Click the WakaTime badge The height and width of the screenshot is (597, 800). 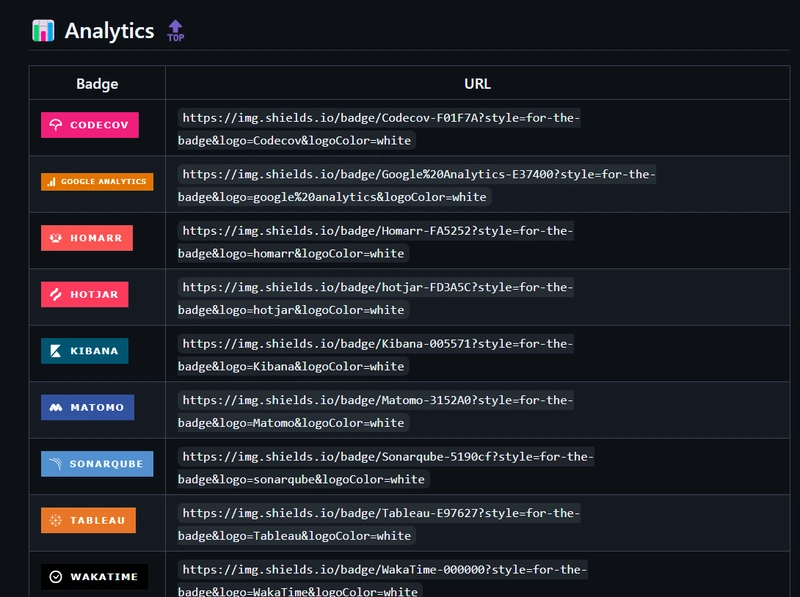point(94,577)
